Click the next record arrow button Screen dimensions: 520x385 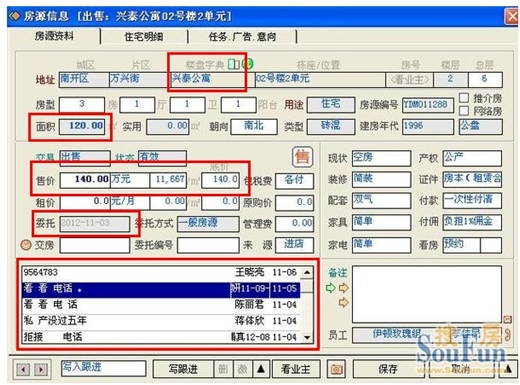click(x=41, y=369)
